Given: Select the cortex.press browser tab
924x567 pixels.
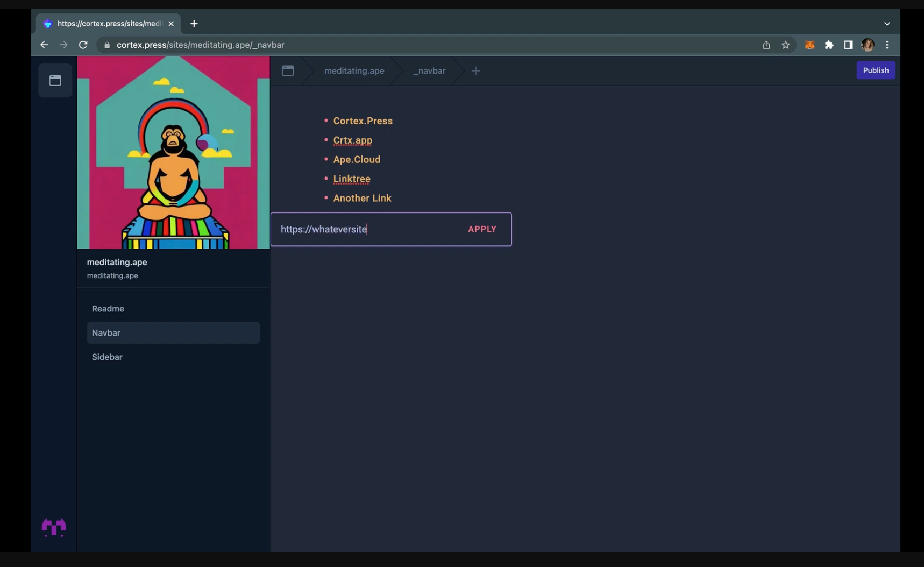Looking at the screenshot, I should [109, 24].
